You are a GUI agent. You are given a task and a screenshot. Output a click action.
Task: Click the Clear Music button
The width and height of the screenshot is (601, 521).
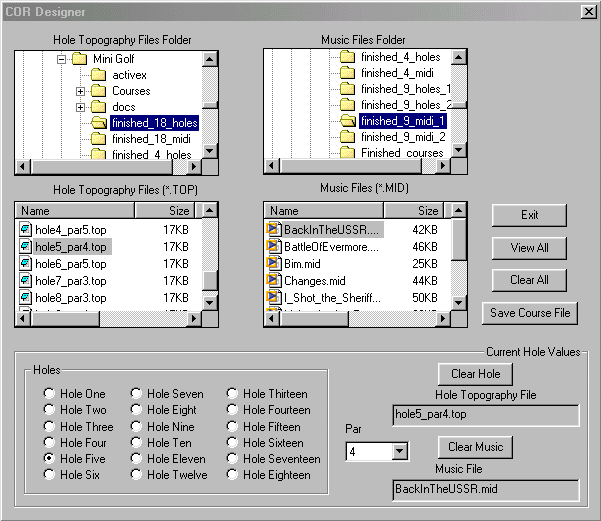(x=474, y=447)
